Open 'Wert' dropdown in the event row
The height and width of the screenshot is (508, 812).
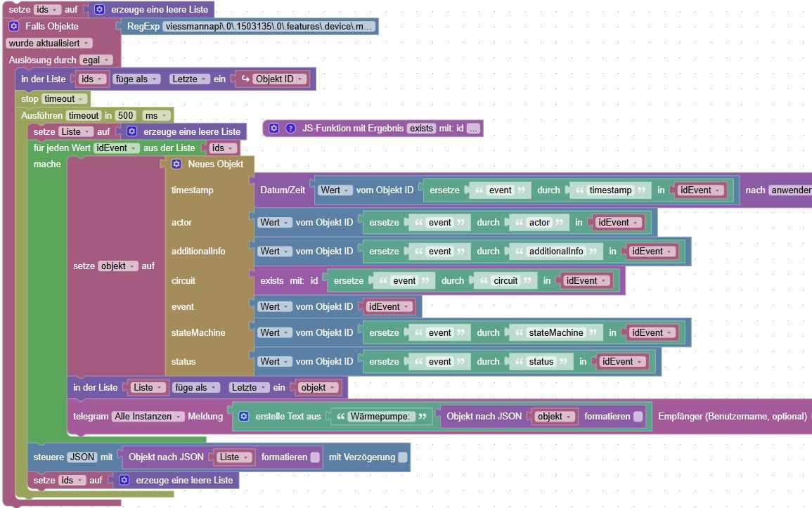(x=274, y=307)
